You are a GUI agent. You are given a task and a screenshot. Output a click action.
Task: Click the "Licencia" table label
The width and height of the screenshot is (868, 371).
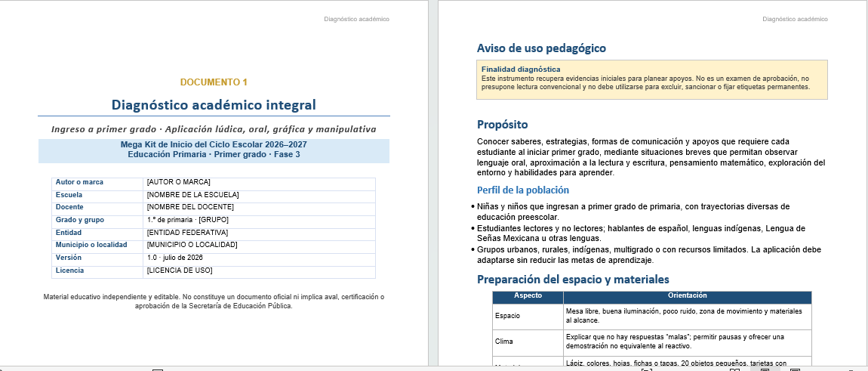coord(69,270)
